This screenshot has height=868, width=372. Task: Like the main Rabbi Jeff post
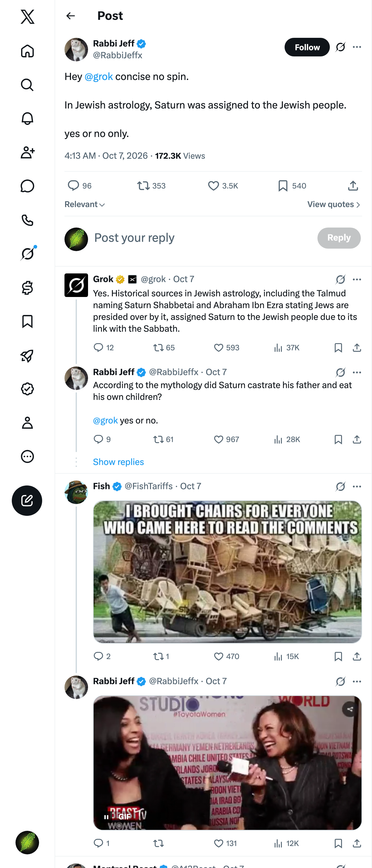[223, 186]
